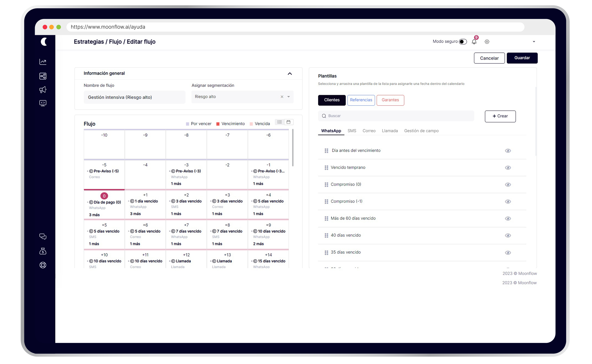The image size is (592, 364).
Task: Click the flow share-nodes sidebar icon
Action: pyautogui.click(x=43, y=76)
